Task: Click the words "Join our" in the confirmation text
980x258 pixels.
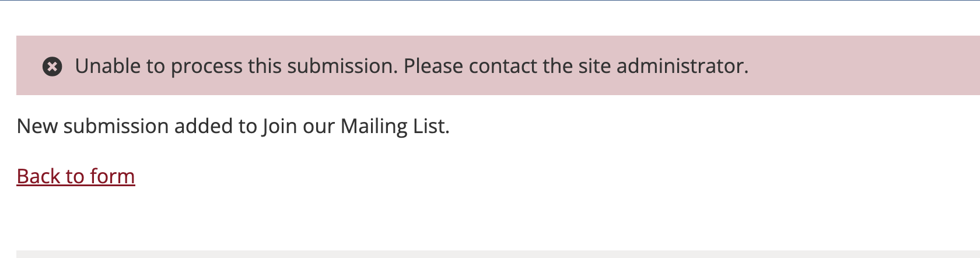Action: tap(298, 126)
